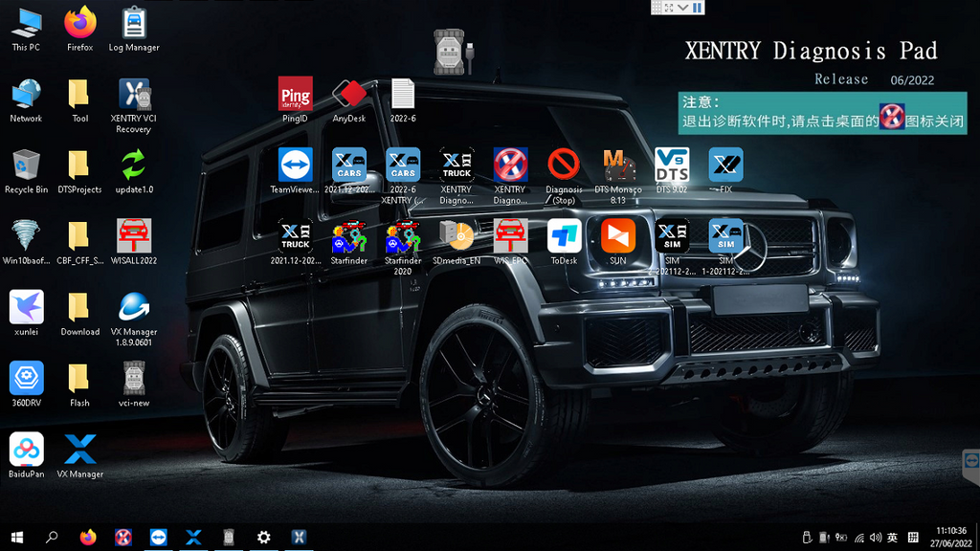The width and height of the screenshot is (980, 551).
Task: Open the PingID application icon
Action: coord(295,95)
